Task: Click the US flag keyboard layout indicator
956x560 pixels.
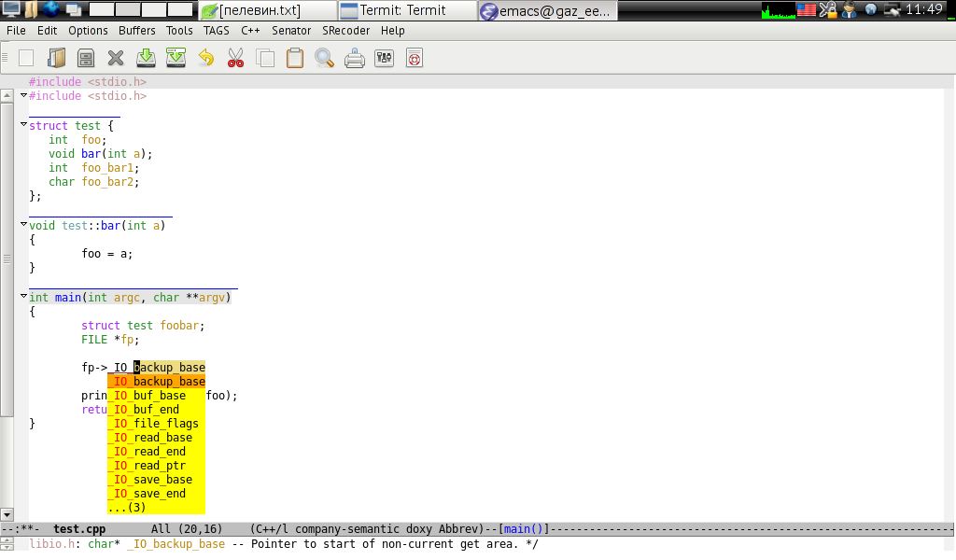Action: (807, 9)
